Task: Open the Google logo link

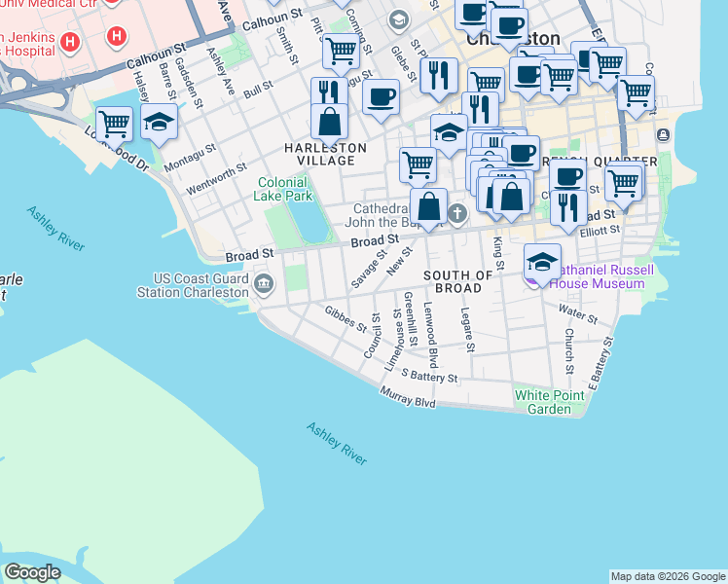Action: tap(32, 572)
